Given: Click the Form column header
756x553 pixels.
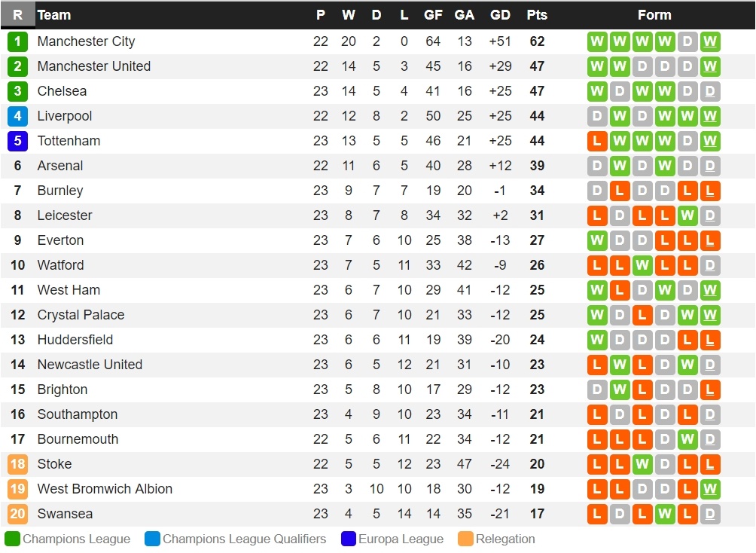Looking at the screenshot, I should click(x=654, y=15).
